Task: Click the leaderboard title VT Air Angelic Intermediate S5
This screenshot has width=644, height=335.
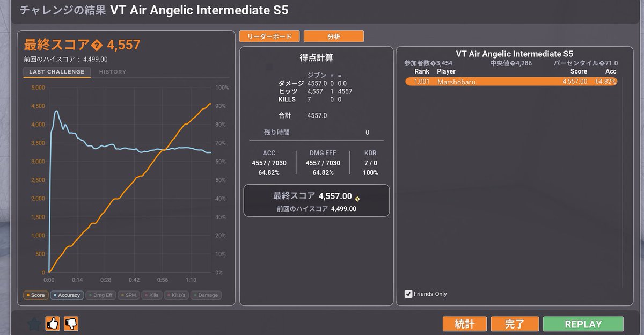Action: pos(514,54)
